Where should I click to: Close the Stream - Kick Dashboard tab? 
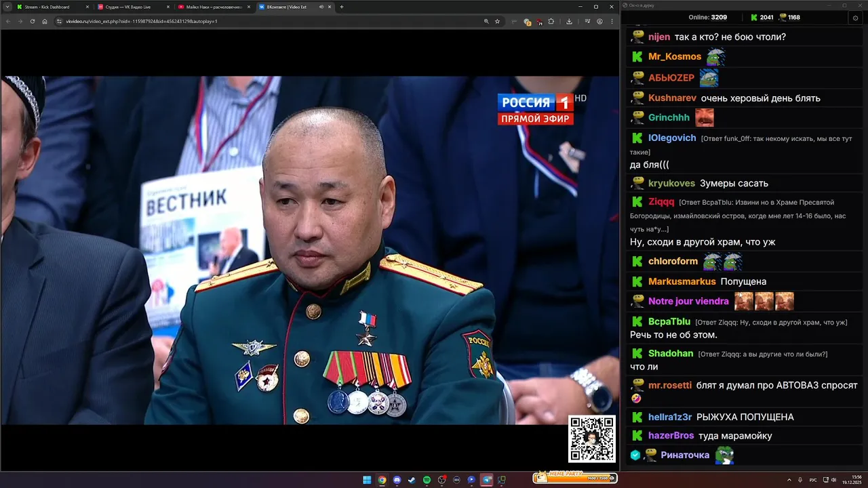coord(87,7)
